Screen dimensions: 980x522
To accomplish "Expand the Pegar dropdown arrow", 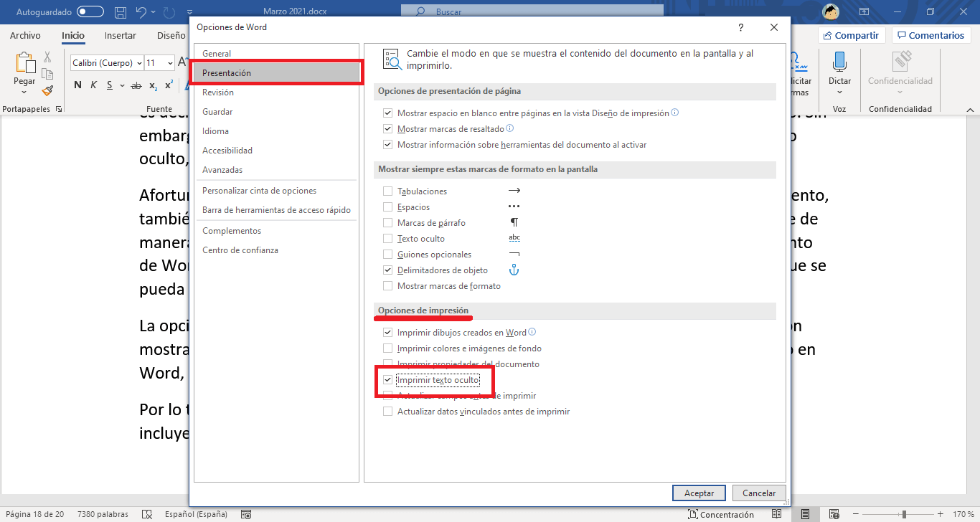I will point(24,92).
